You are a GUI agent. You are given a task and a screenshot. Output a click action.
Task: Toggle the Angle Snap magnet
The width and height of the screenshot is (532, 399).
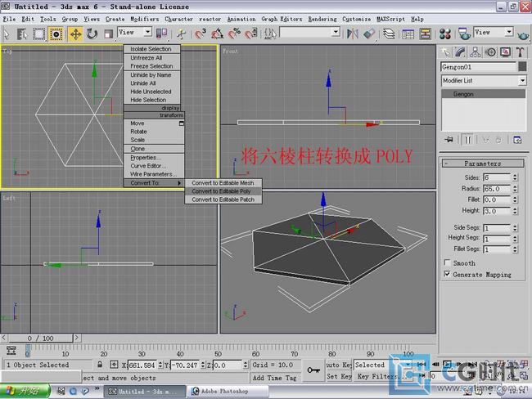[217, 34]
